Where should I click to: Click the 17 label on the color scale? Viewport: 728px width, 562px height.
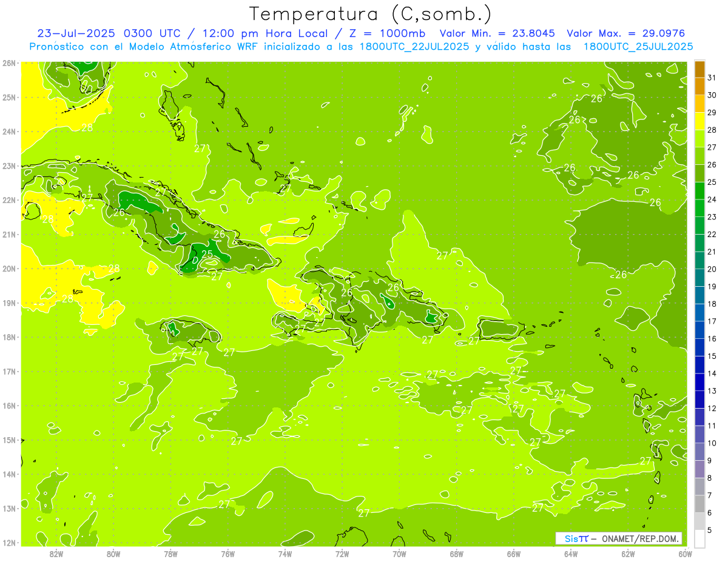712,321
